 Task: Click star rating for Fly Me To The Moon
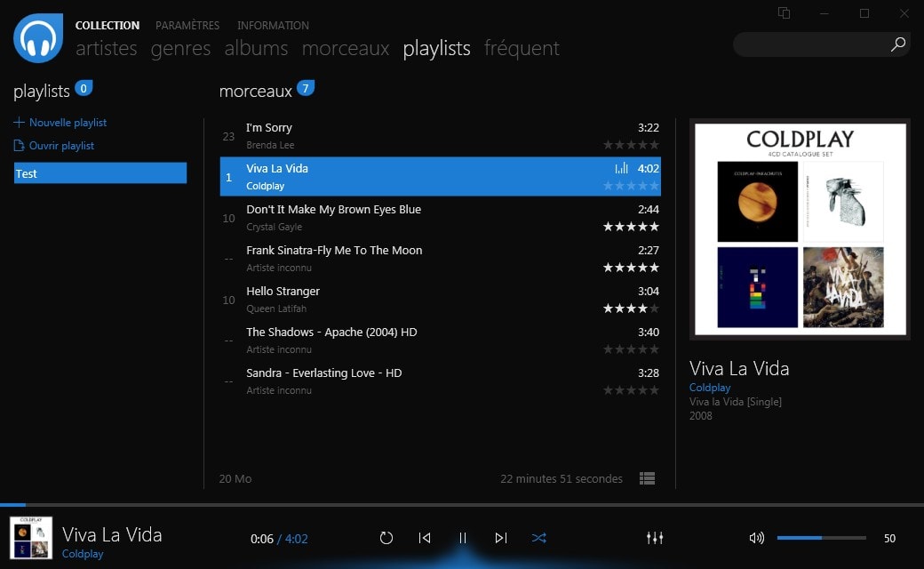pyautogui.click(x=631, y=267)
